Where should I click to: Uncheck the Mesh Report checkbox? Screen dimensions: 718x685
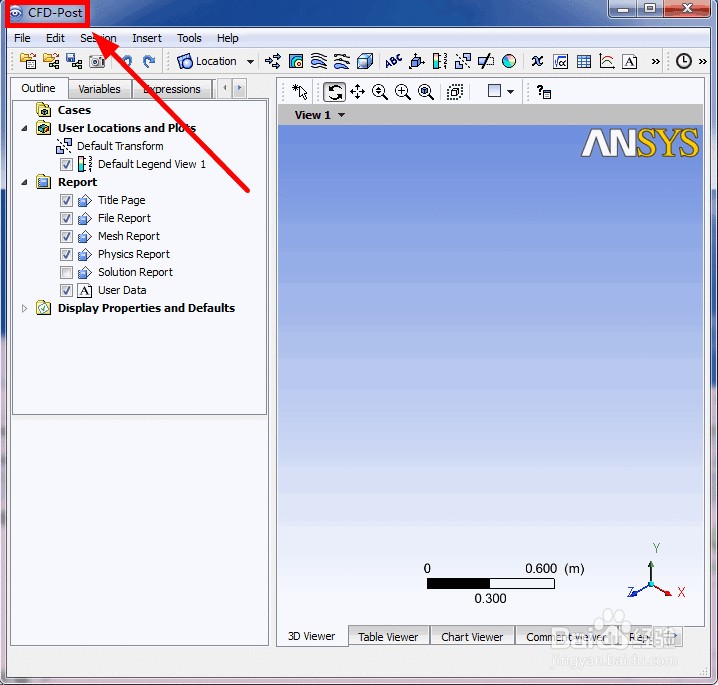tap(66, 236)
